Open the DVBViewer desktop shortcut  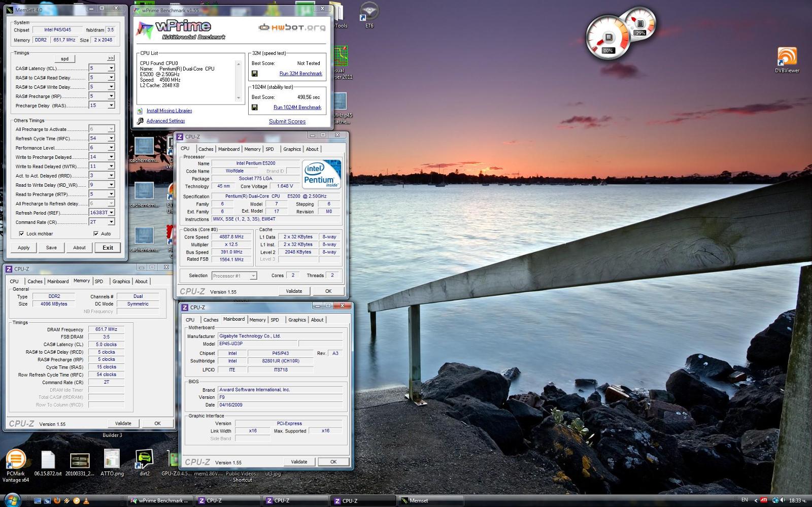pyautogui.click(x=787, y=60)
